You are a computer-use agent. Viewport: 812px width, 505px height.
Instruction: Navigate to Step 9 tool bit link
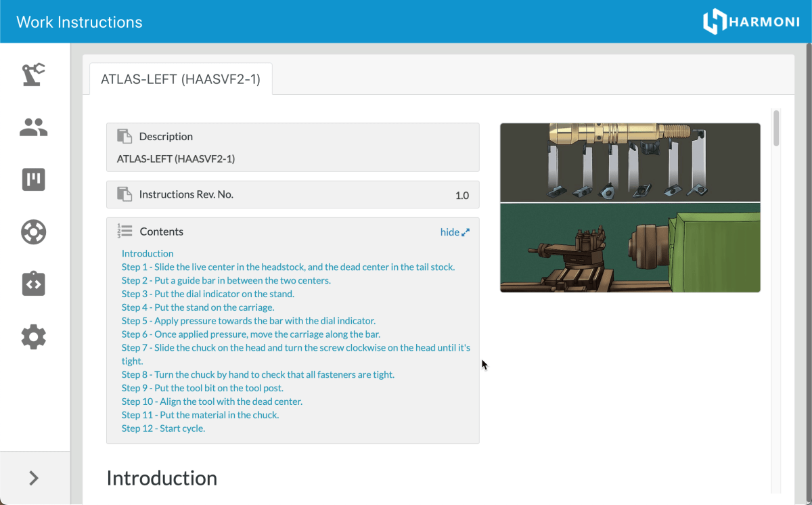click(x=202, y=388)
